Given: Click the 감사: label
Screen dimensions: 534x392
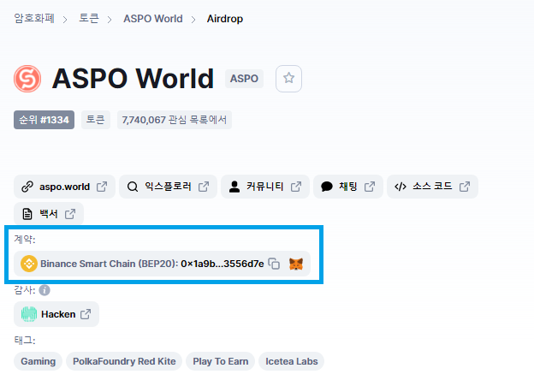Looking at the screenshot, I should pyautogui.click(x=25, y=290).
